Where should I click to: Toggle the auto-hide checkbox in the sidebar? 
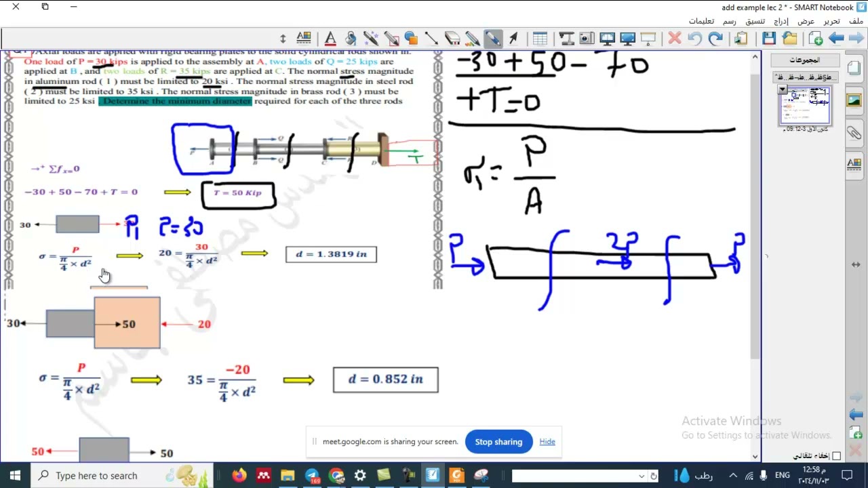click(836, 456)
